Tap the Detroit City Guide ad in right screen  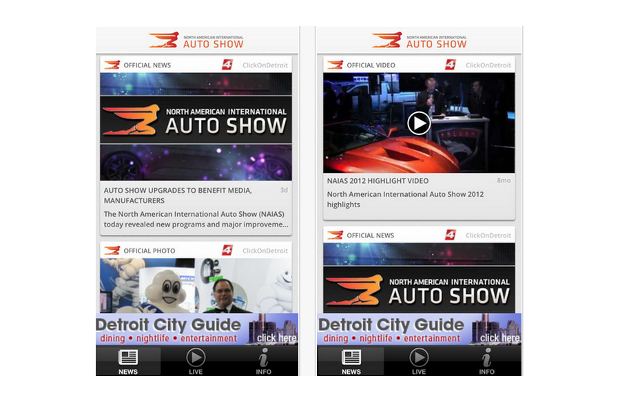(x=419, y=329)
